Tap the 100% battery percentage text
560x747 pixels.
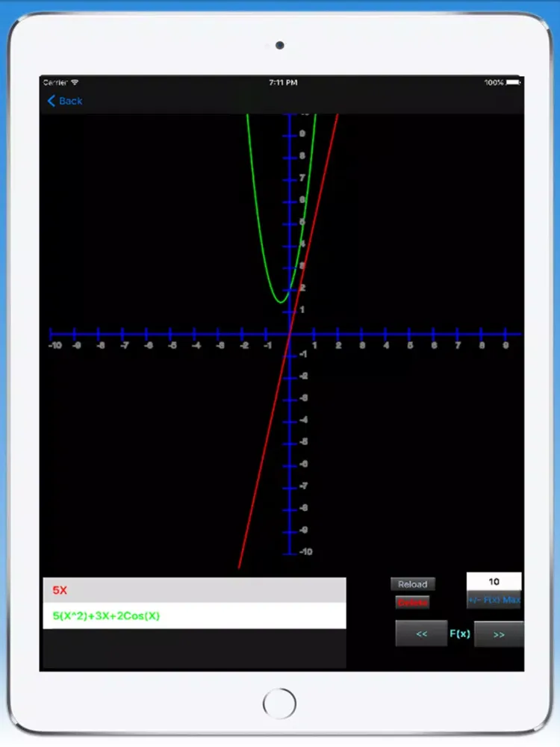(494, 82)
